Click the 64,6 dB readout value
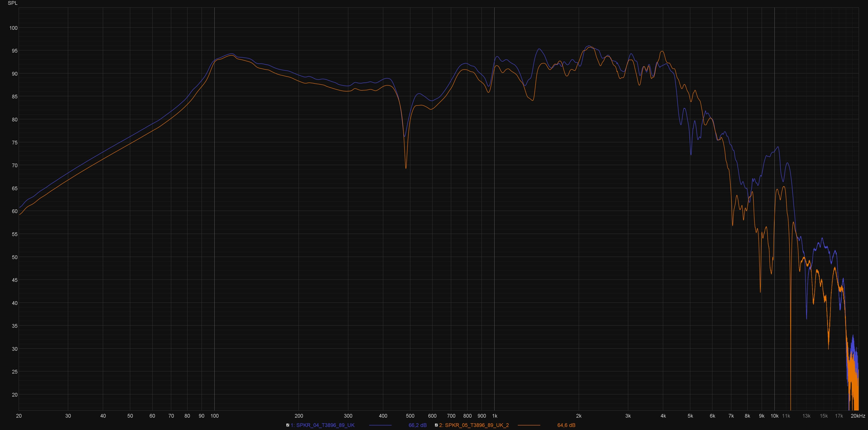 [x=566, y=425]
